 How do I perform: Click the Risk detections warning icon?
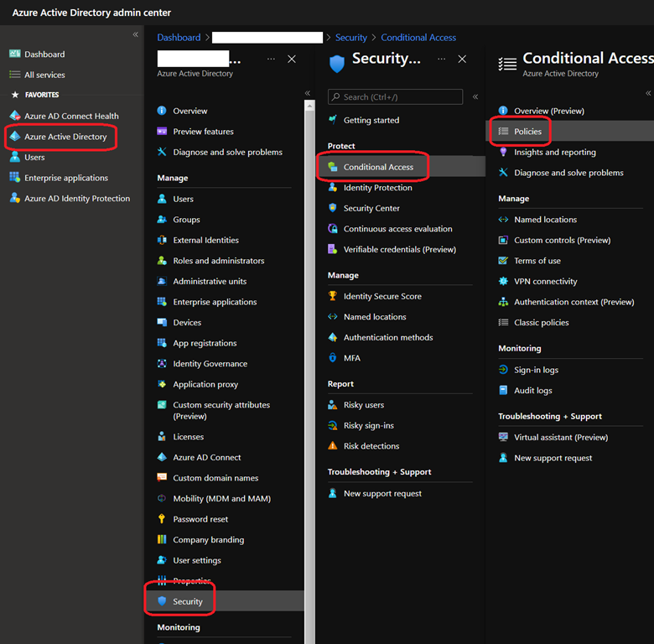[333, 446]
